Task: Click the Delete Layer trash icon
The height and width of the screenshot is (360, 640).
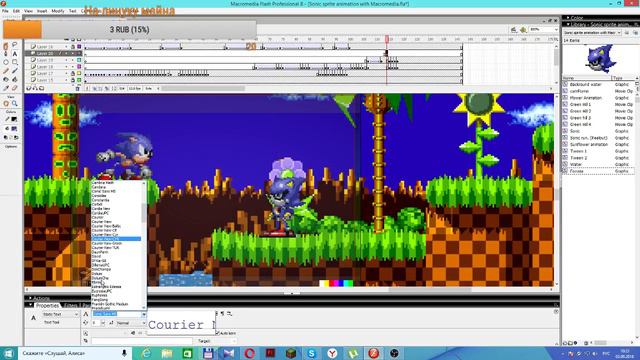Action: coord(77,88)
